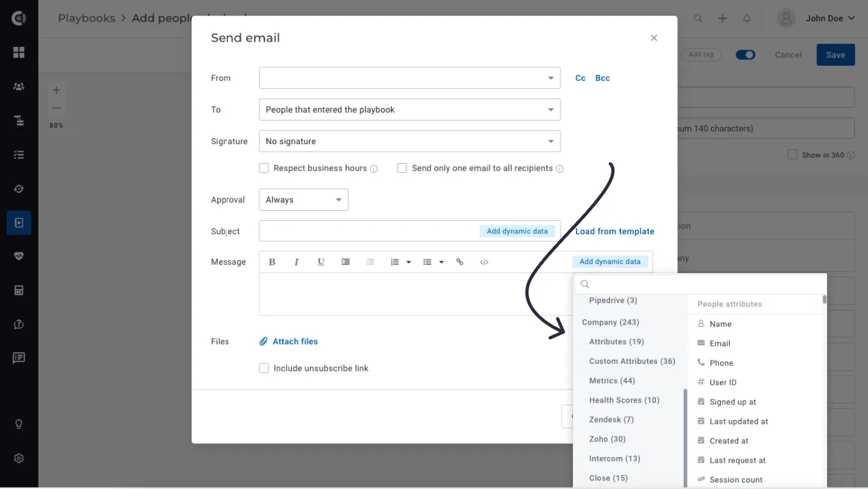868x489 pixels.
Task: Open the search icon in top bar
Action: (x=698, y=18)
